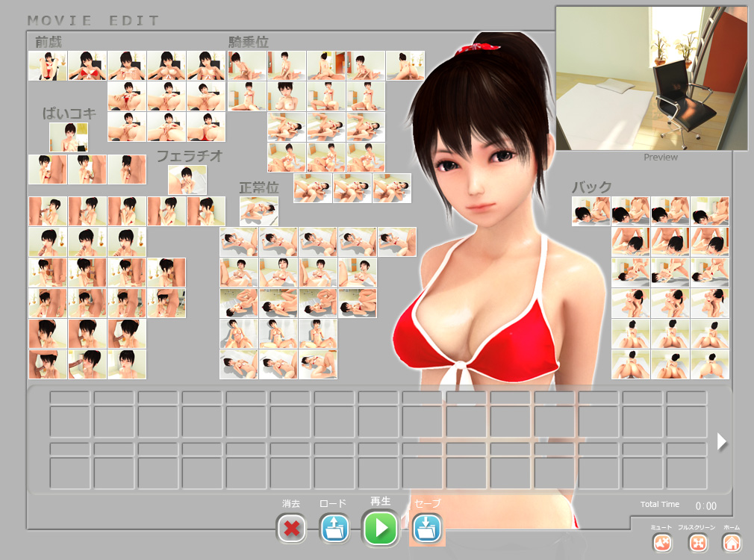
Task: Mute audio with the ミュート icon
Action: (x=661, y=544)
